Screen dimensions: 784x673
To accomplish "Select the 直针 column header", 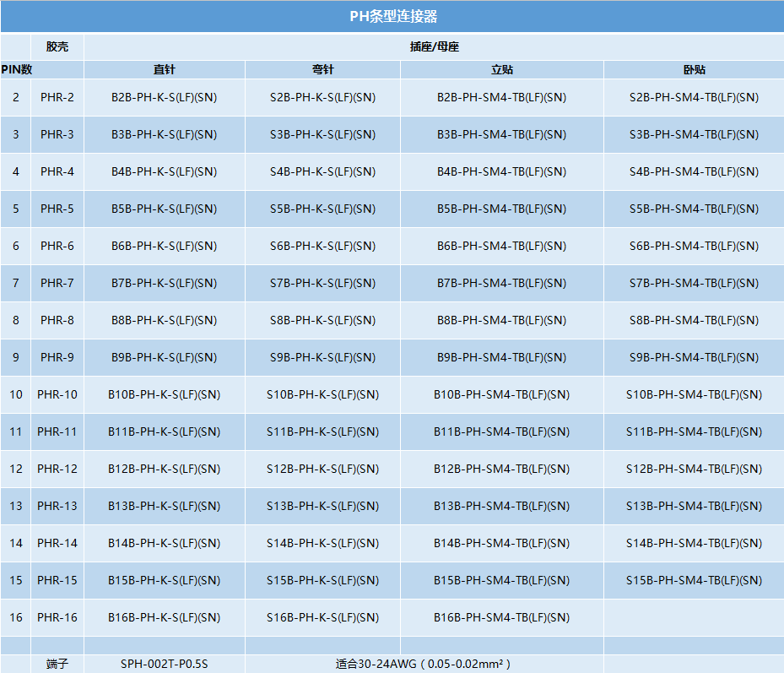I will [x=164, y=69].
